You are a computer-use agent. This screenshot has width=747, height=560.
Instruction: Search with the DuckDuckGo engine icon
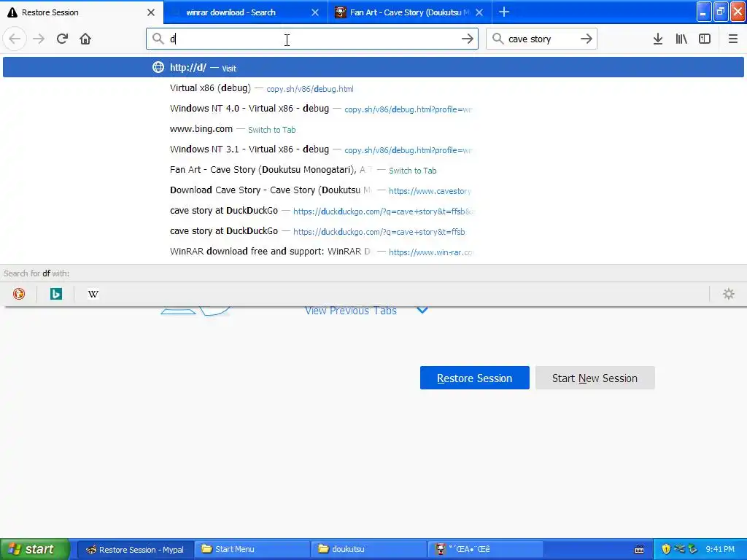point(19,294)
